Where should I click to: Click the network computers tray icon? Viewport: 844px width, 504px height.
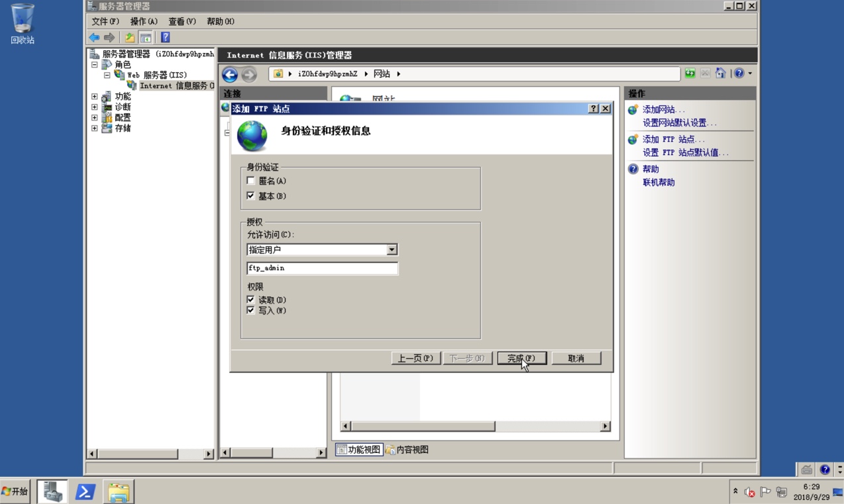pyautogui.click(x=782, y=492)
